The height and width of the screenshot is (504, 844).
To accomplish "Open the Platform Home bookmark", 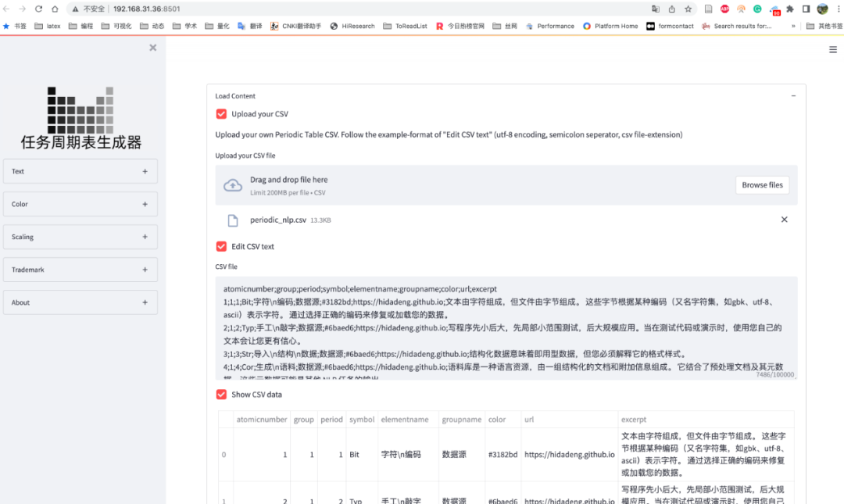I will point(610,26).
